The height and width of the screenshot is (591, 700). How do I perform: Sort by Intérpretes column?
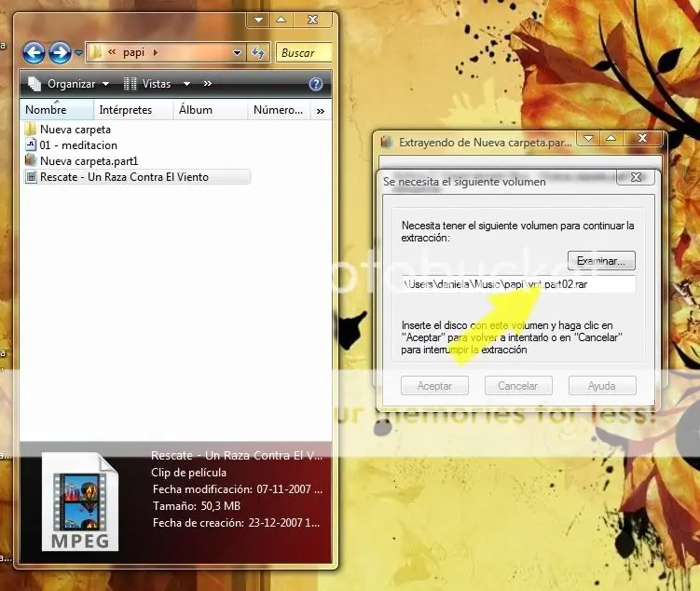(133, 110)
